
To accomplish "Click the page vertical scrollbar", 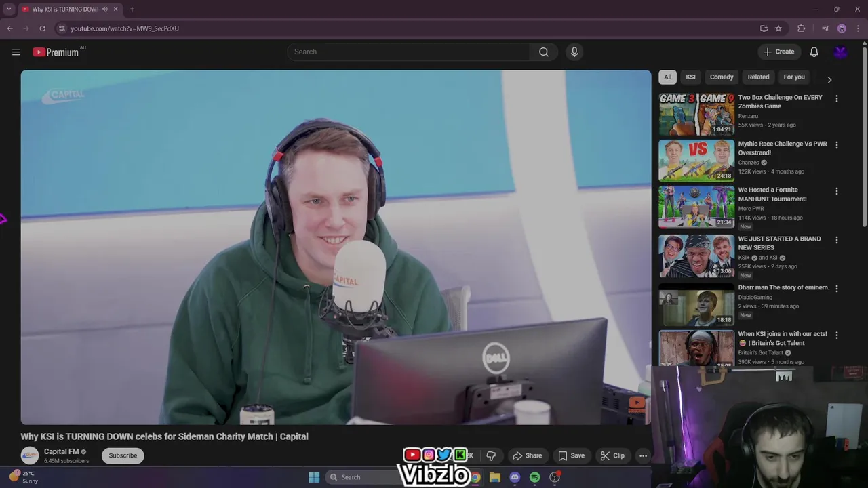I will click(x=864, y=136).
